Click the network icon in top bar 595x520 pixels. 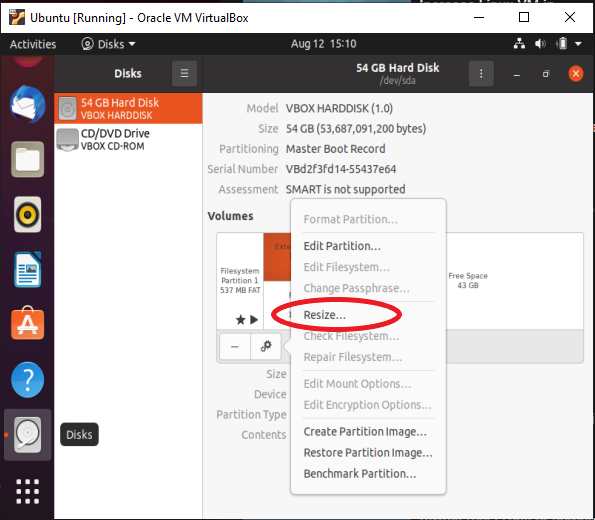pyautogui.click(x=519, y=44)
